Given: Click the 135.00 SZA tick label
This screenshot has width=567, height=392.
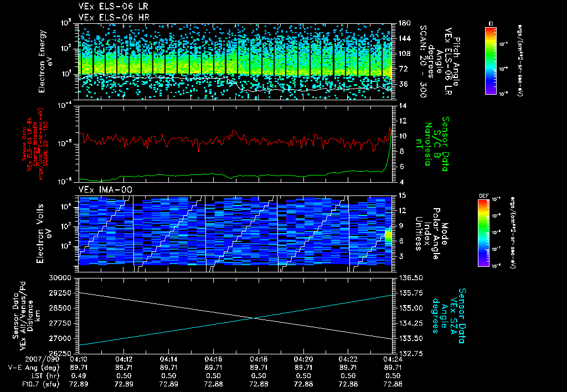Looking at the screenshot, I should click(x=410, y=308).
